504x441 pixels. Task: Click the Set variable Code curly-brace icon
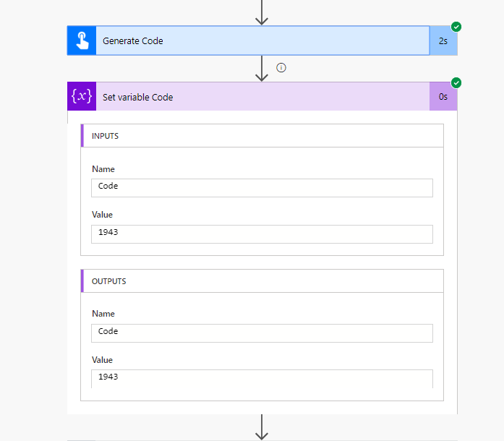82,97
